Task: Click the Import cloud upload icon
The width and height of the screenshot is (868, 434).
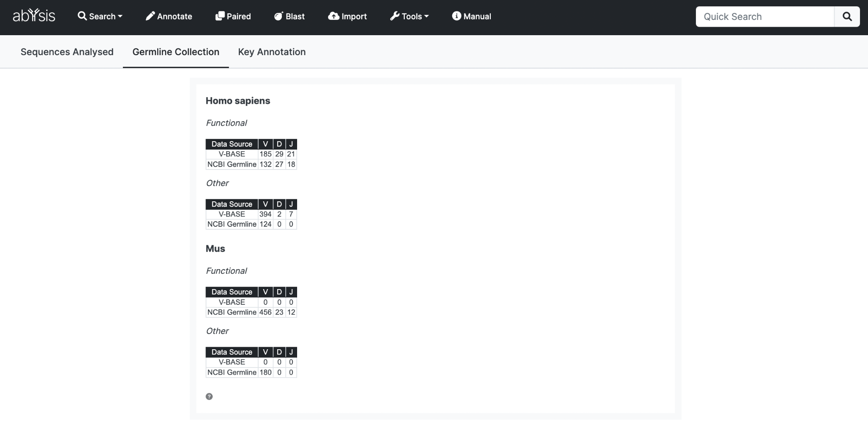Action: (334, 16)
